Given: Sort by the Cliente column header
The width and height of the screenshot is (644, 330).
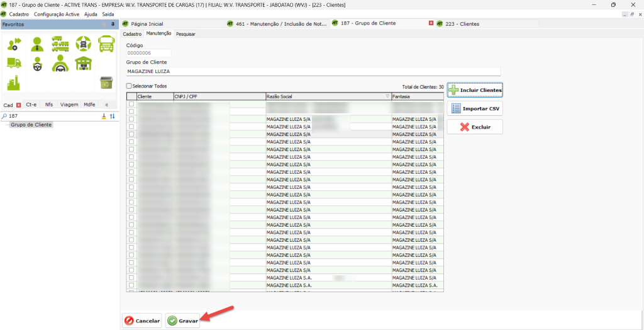Looking at the screenshot, I should (x=155, y=96).
